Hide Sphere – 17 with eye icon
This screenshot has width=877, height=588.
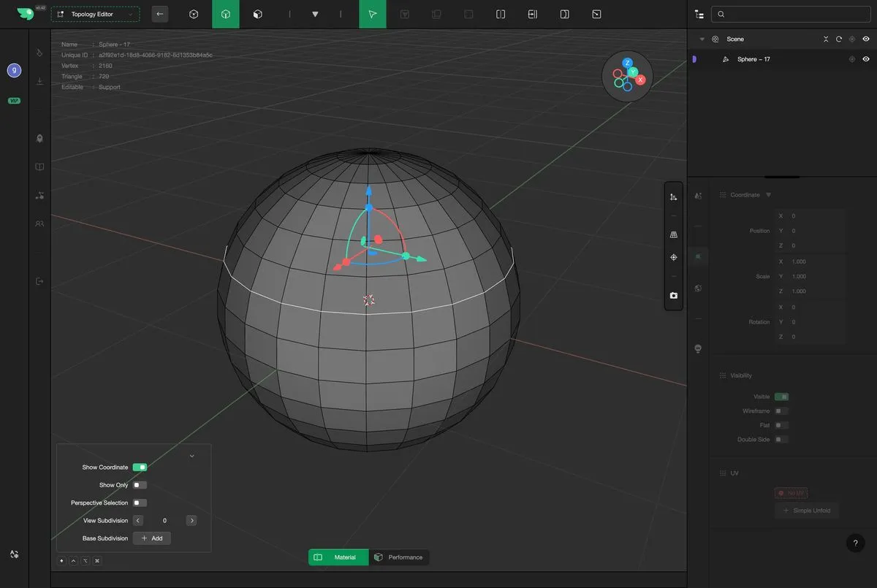(x=866, y=59)
